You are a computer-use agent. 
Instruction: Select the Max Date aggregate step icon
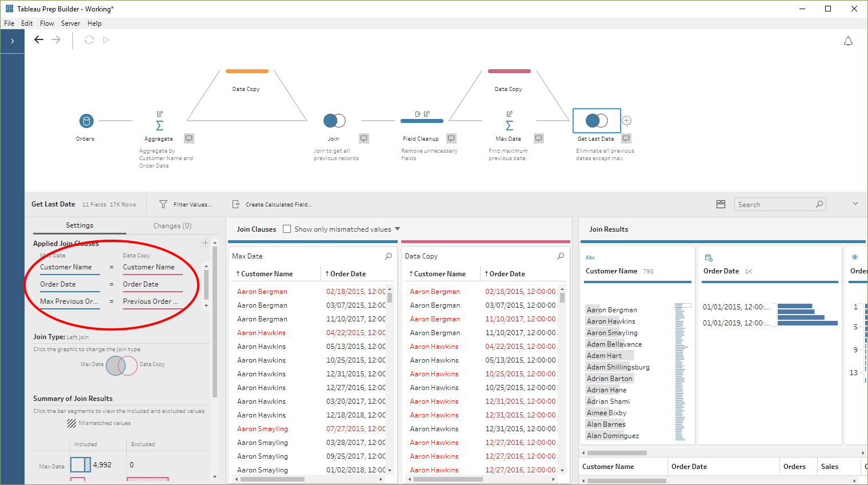(x=509, y=125)
